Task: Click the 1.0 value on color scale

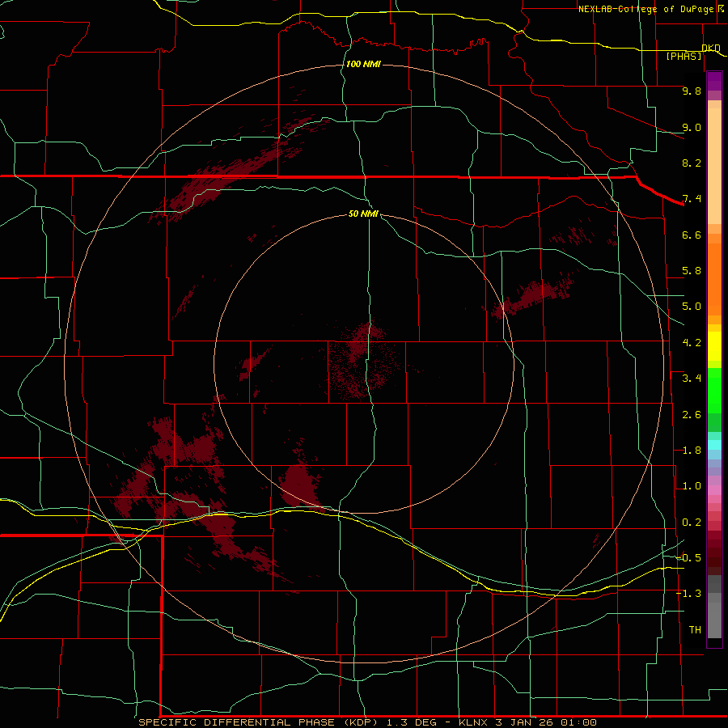Action: [692, 486]
